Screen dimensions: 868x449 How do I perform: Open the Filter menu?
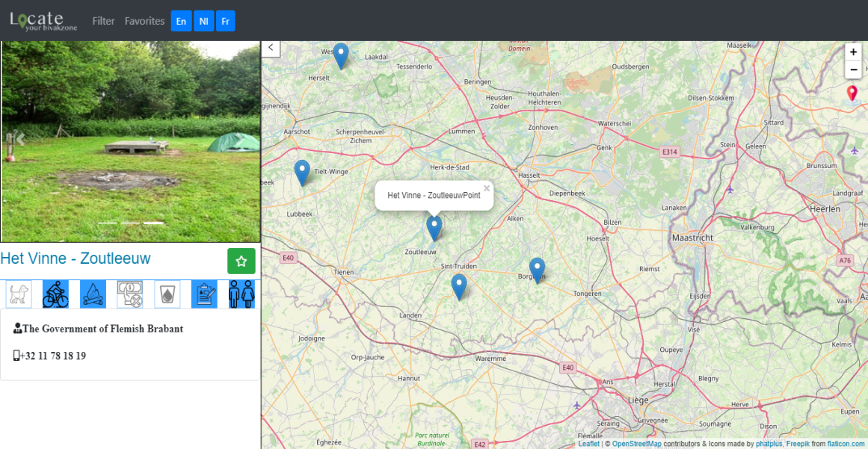[x=103, y=21]
